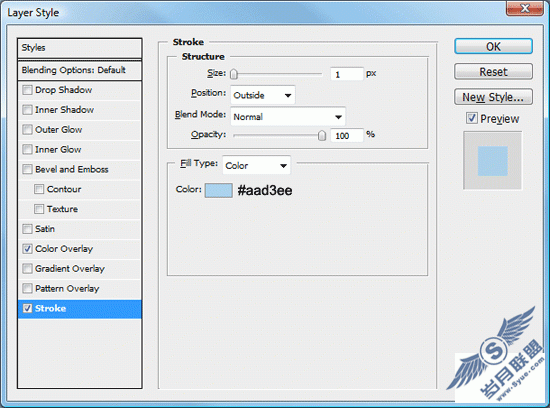
Task: Close the Layer Style dialog
Action: [x=524, y=8]
